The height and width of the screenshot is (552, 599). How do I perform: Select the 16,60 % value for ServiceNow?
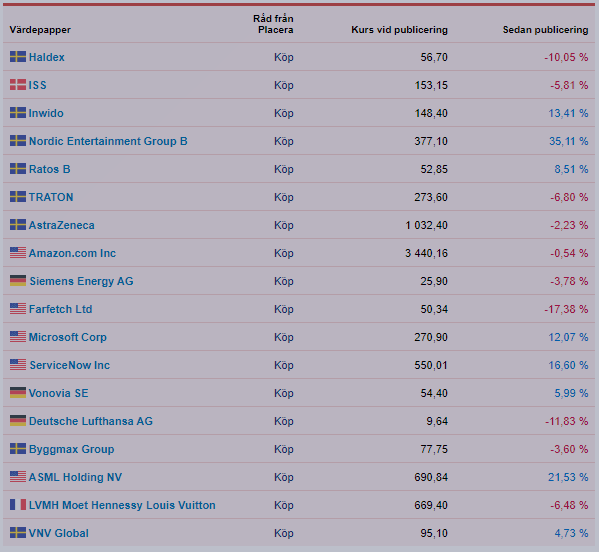click(x=568, y=365)
